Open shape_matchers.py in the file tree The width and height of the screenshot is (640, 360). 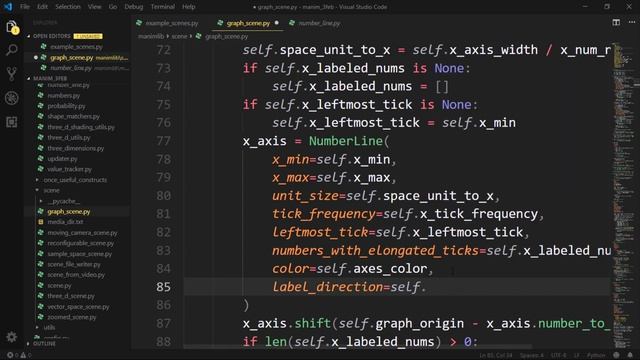pos(73,116)
